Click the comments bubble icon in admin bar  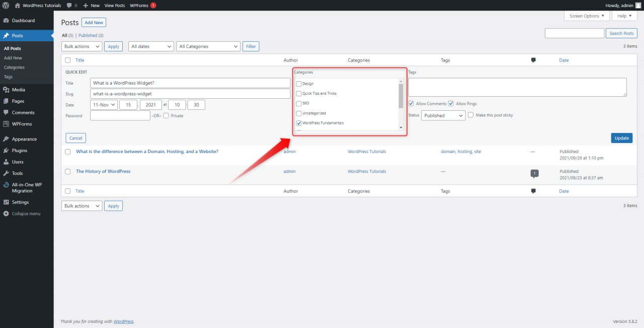[x=69, y=6]
